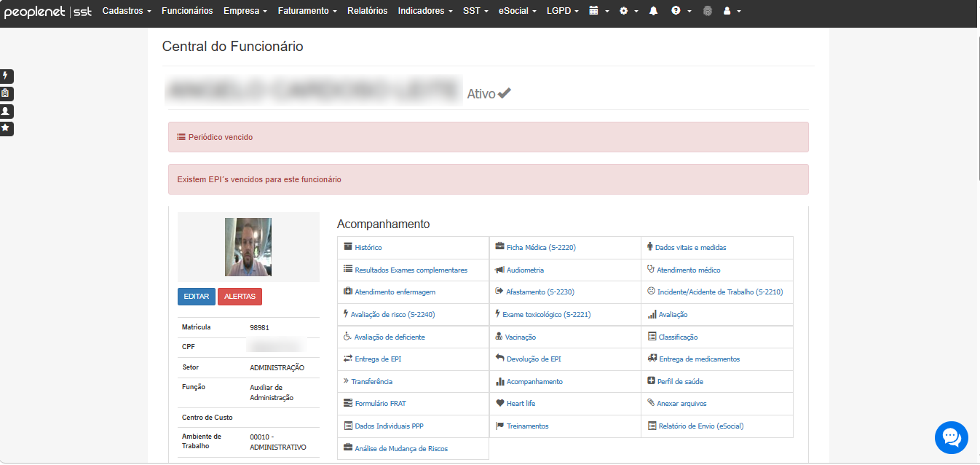Click the ambulance icon for Entrega de medicamentos
The height and width of the screenshot is (465, 980).
[652, 359]
